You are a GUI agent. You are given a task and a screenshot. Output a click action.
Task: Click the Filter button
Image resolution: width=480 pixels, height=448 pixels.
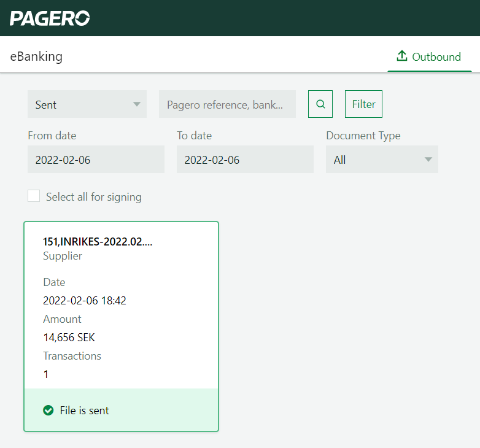(363, 104)
